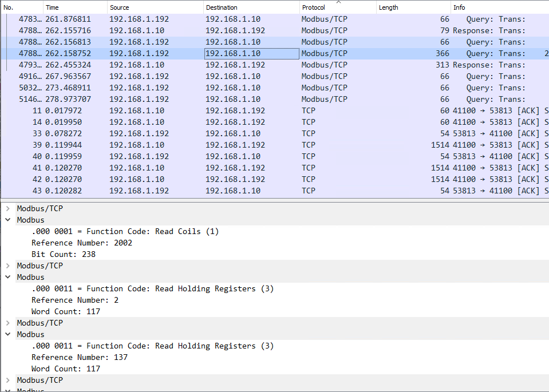Select the Bit Count: 238 field

coord(63,254)
